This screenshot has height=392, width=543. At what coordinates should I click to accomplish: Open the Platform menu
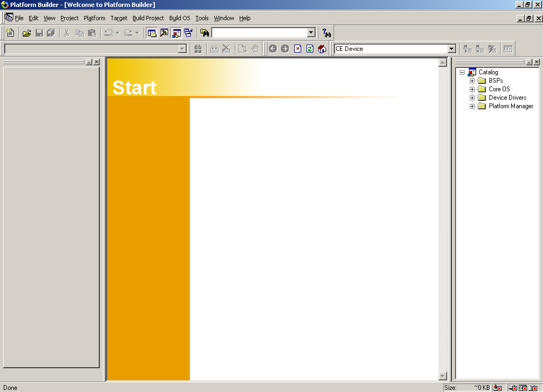click(x=94, y=18)
